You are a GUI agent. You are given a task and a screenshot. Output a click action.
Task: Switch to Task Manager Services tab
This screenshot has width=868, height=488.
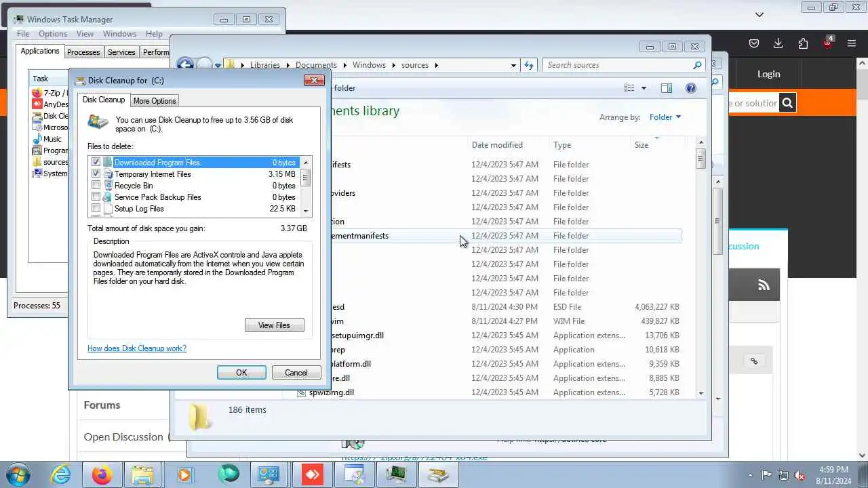pyautogui.click(x=121, y=52)
